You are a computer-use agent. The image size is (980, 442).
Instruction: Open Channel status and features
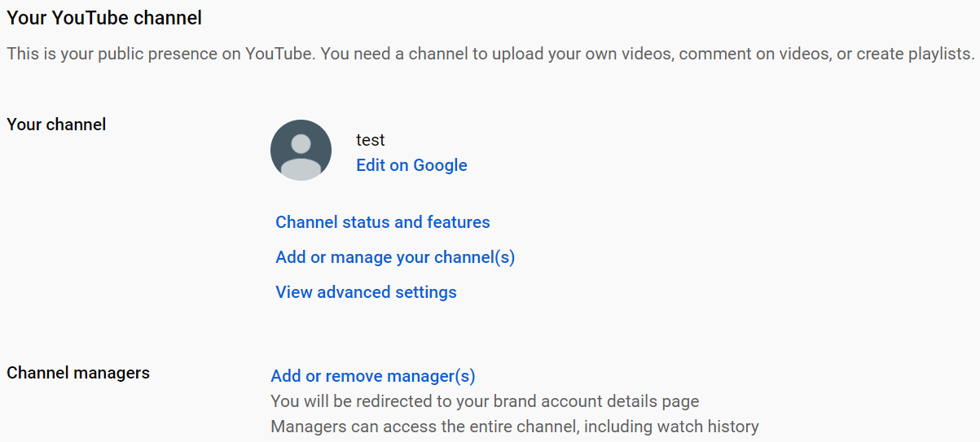tap(383, 222)
